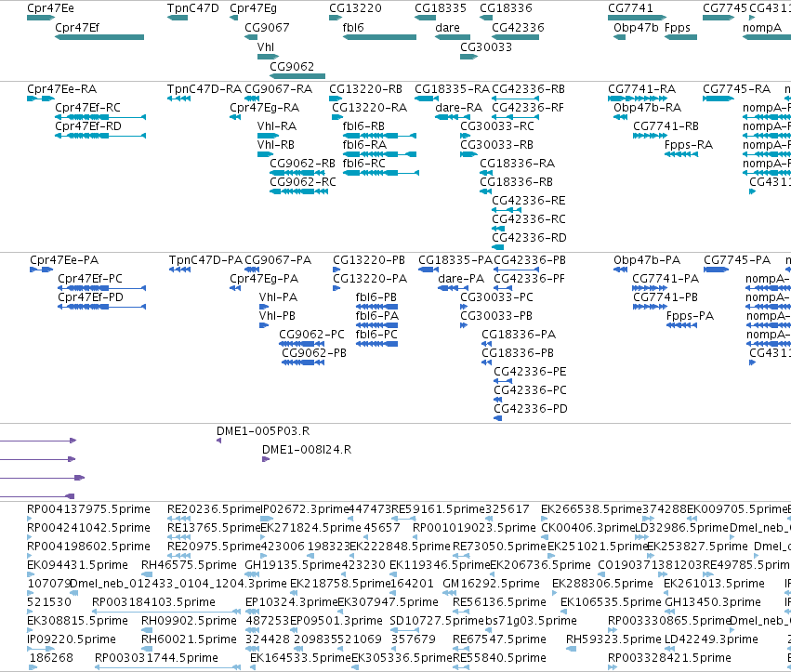This screenshot has height=672, width=791.
Task: Click the CG30033 gene label
Action: (x=486, y=46)
